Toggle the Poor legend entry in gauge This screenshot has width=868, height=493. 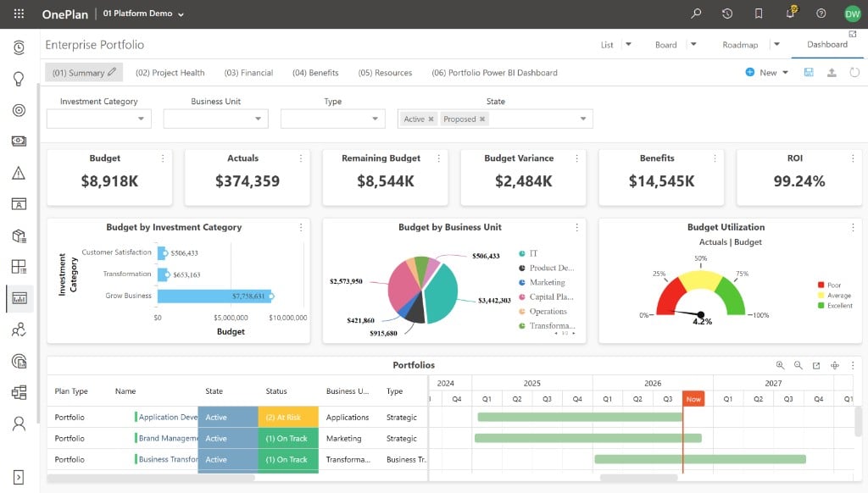pyautogui.click(x=829, y=285)
